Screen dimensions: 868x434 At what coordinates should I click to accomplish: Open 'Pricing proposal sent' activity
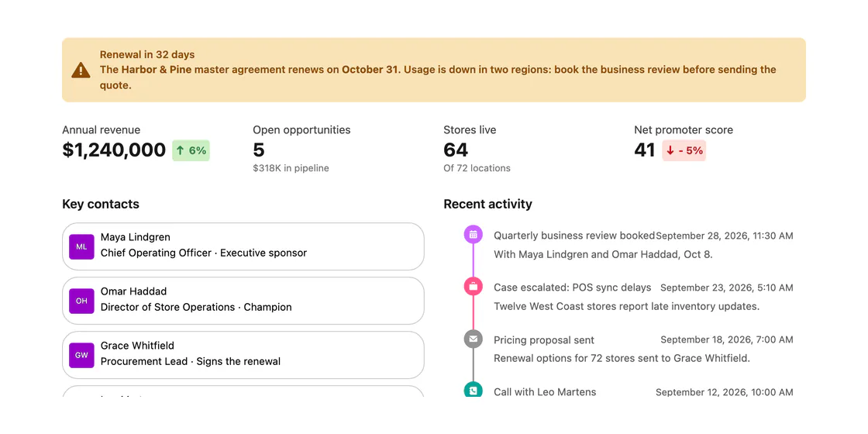point(543,340)
